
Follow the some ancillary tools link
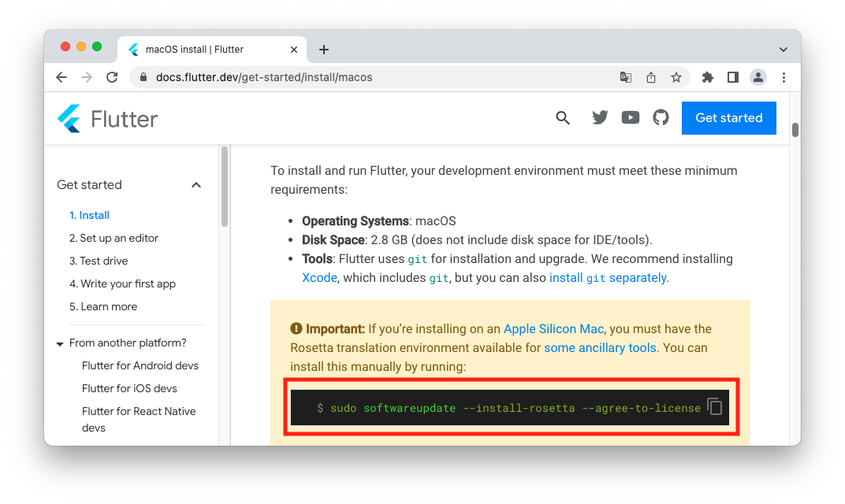click(600, 348)
